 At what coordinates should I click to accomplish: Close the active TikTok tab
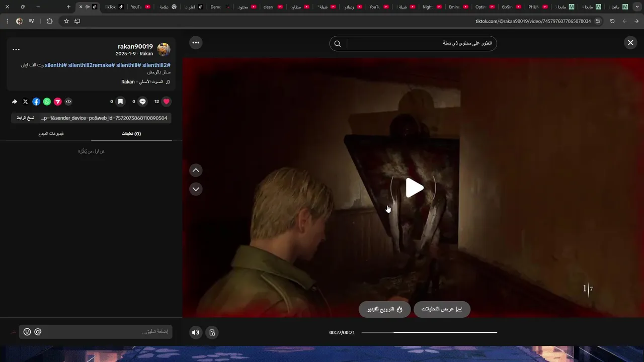tap(80, 7)
